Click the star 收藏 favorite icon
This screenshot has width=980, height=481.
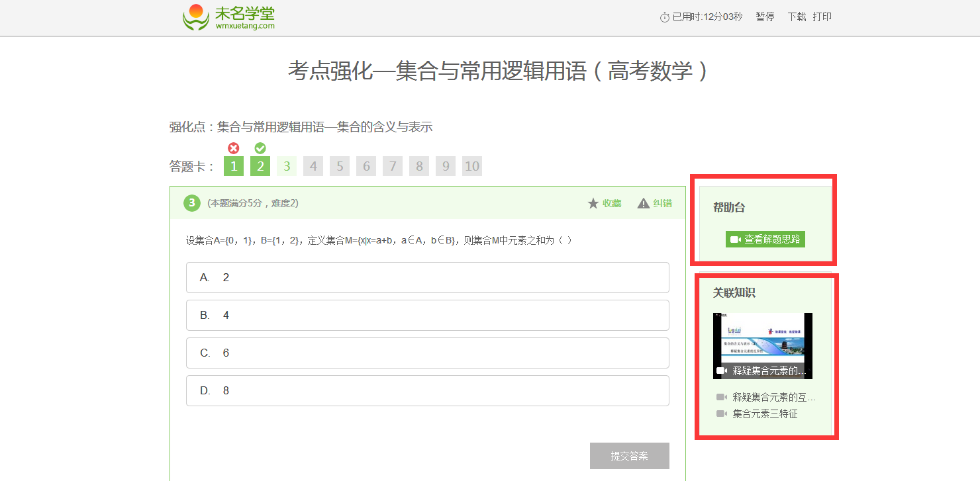coord(593,204)
